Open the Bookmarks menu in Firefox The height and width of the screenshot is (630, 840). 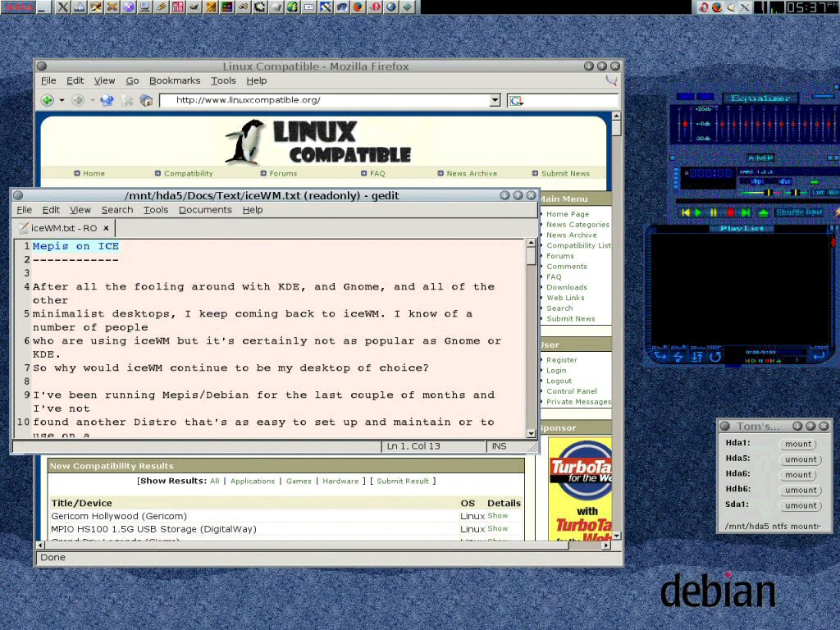(175, 80)
